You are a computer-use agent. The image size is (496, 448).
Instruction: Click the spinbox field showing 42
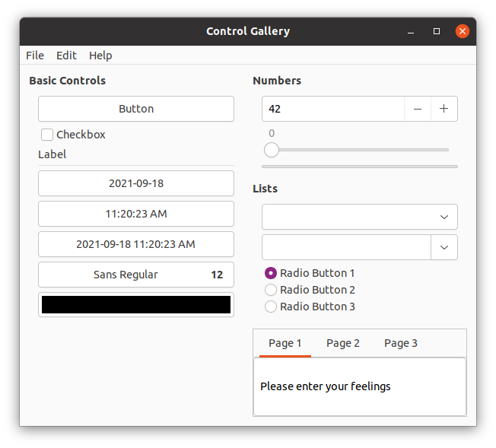pos(333,109)
